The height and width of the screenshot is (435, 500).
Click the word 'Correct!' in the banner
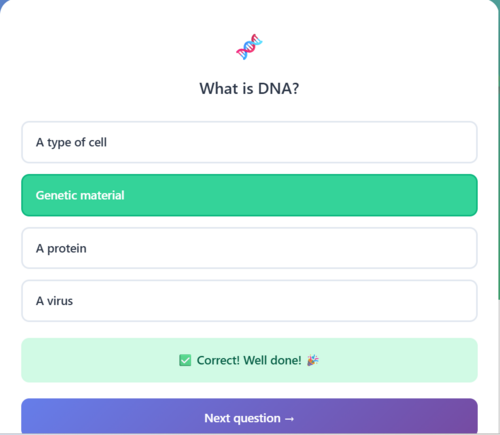[218, 360]
